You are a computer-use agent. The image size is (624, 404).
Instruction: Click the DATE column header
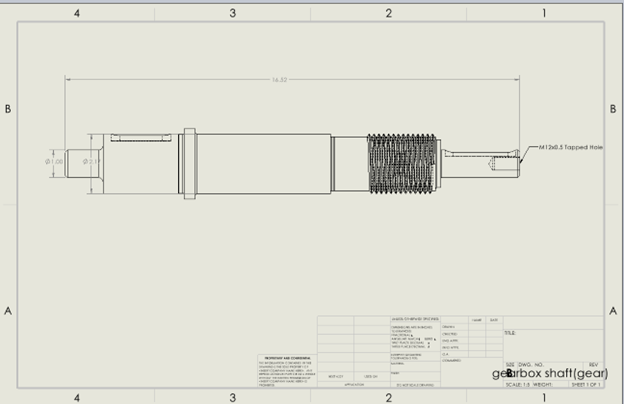[x=493, y=320]
